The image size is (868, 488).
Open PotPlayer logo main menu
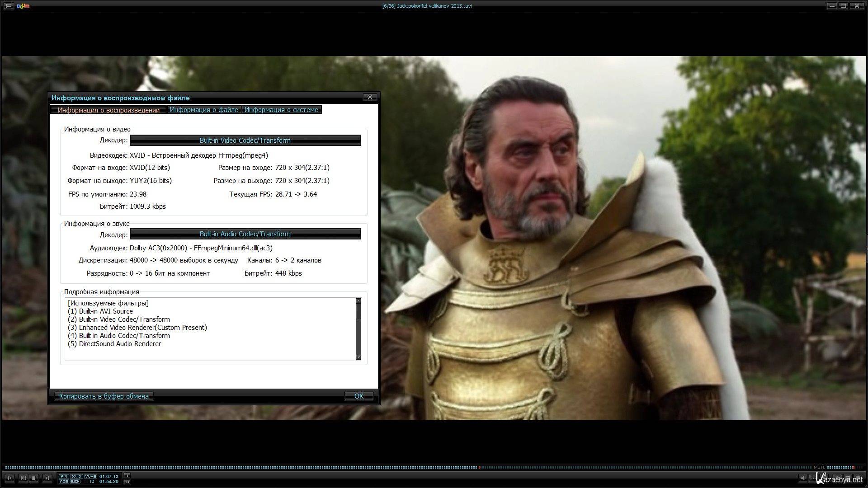coord(23,6)
